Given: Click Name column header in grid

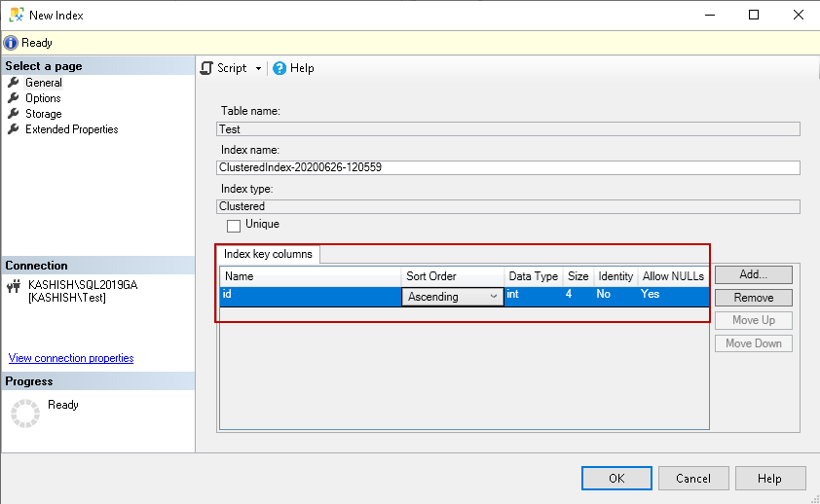Looking at the screenshot, I should [x=310, y=276].
